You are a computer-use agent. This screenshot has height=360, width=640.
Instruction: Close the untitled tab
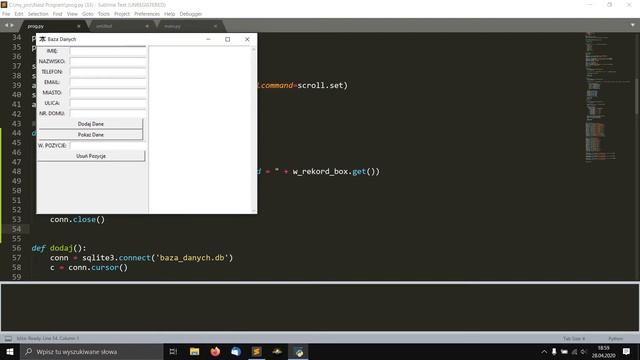coord(147,26)
